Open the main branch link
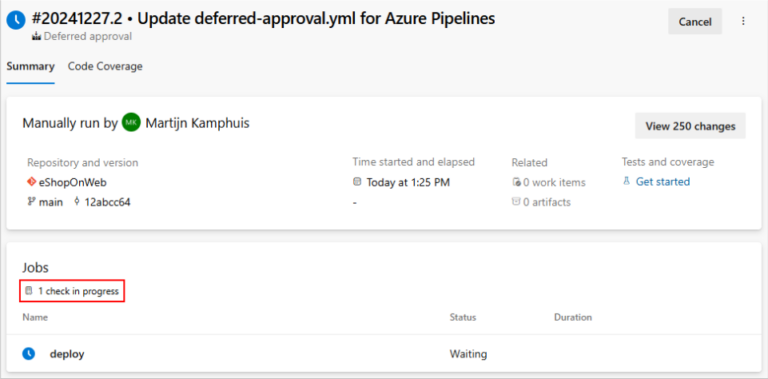Image resolution: width=768 pixels, height=379 pixels. point(51,202)
